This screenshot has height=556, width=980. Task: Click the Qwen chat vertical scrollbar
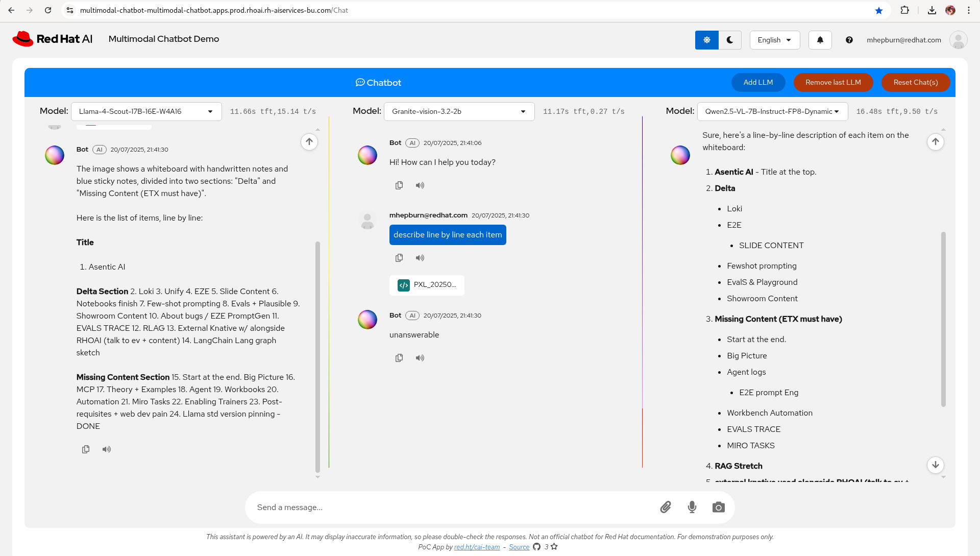tap(943, 319)
